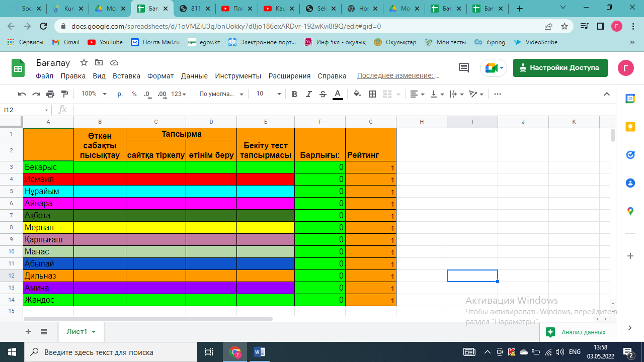Open the comment history icon

463,68
